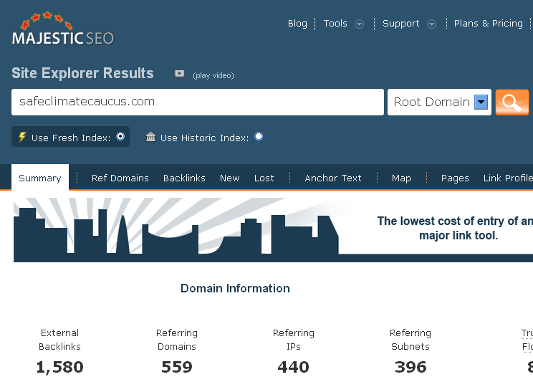Open the Blog link

297,23
